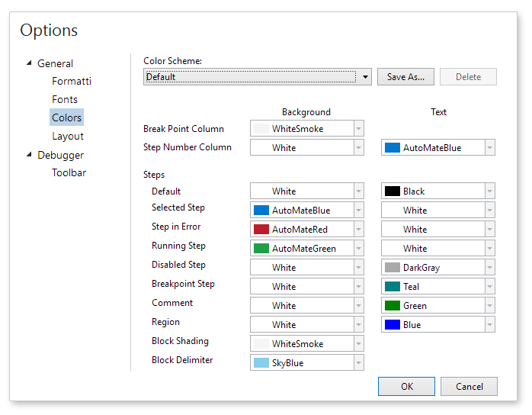
Task: Cancel the Options dialog
Action: tap(469, 386)
